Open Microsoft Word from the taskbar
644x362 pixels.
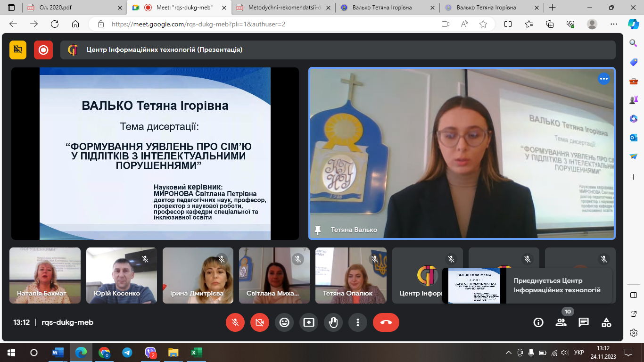click(58, 352)
